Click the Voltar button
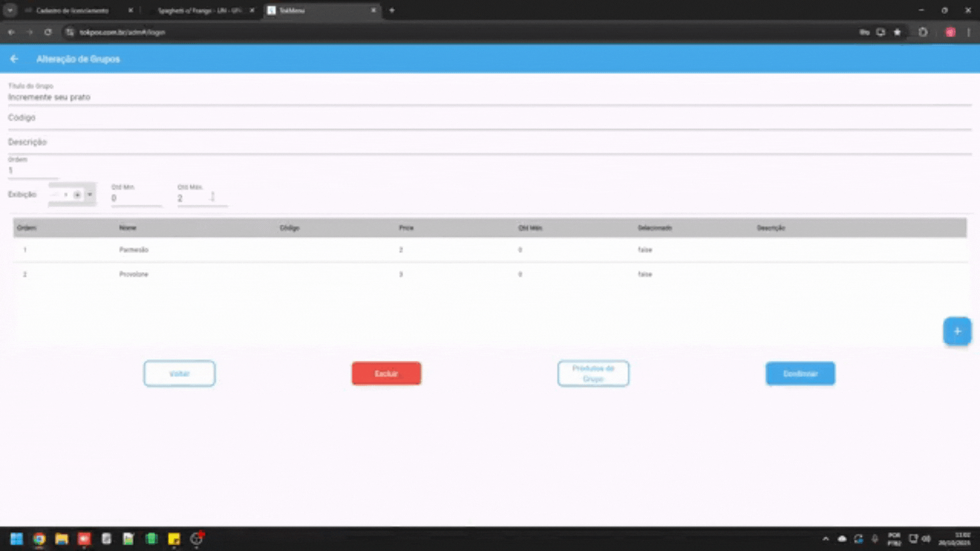Viewport: 980px width, 551px height. click(x=179, y=373)
